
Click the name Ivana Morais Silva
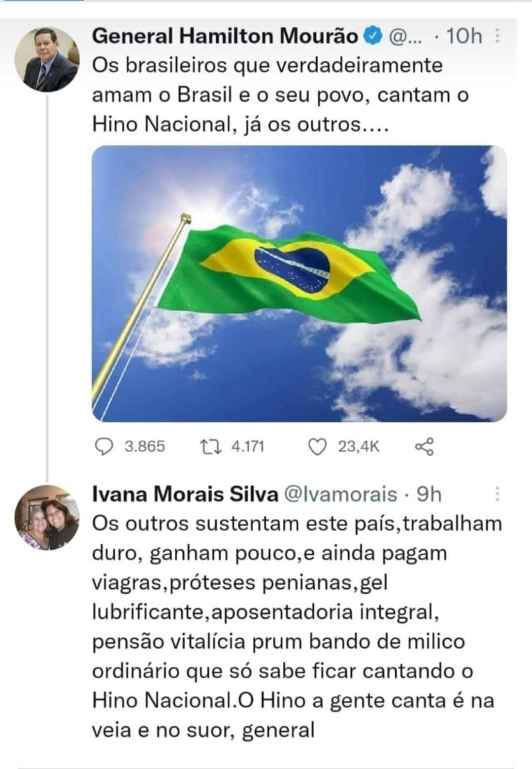(185, 494)
